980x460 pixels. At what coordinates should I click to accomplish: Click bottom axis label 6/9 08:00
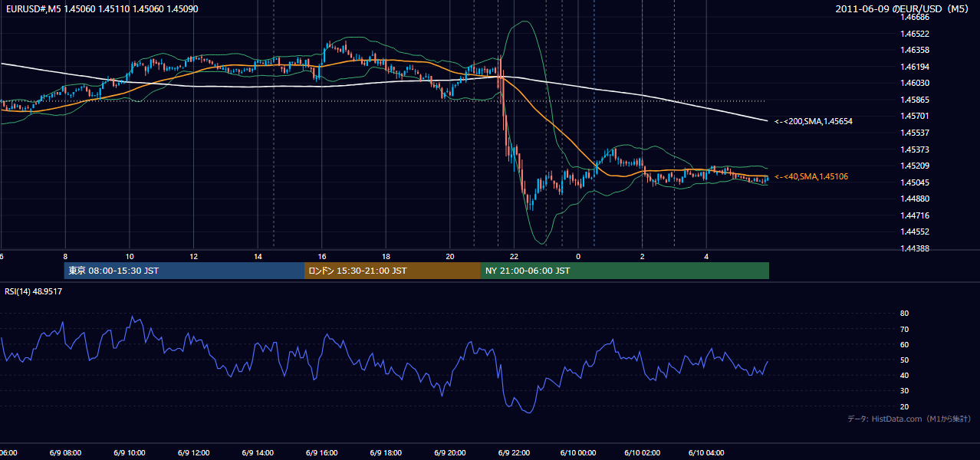tap(65, 453)
